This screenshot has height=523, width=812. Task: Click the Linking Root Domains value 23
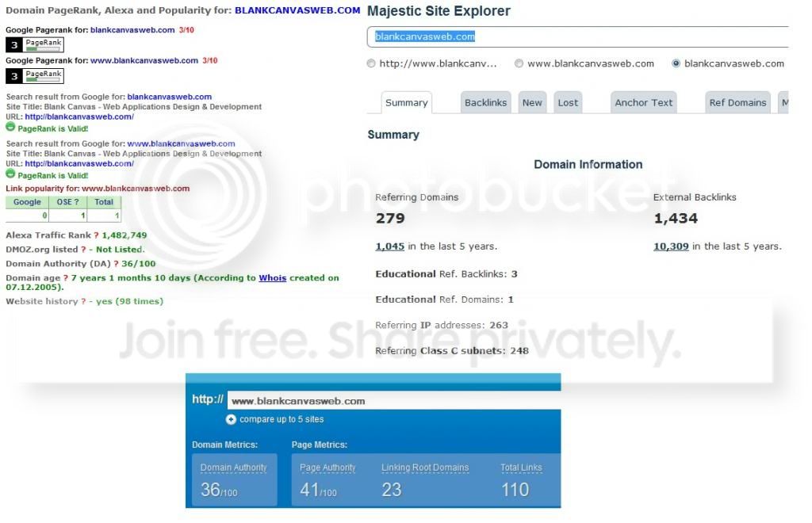click(x=392, y=490)
